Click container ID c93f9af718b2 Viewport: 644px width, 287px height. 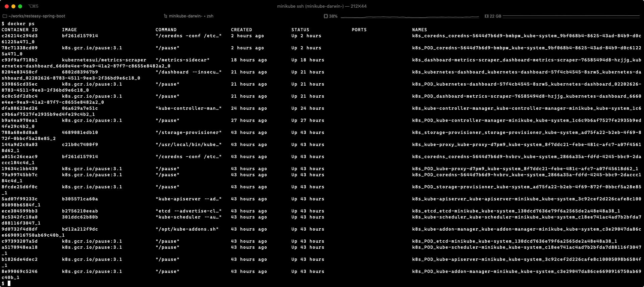click(x=20, y=60)
